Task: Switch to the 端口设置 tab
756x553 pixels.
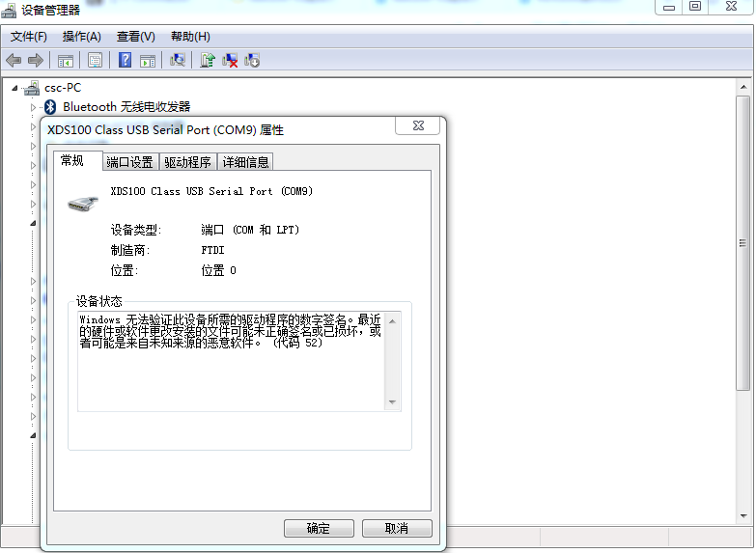Action: pyautogui.click(x=129, y=162)
